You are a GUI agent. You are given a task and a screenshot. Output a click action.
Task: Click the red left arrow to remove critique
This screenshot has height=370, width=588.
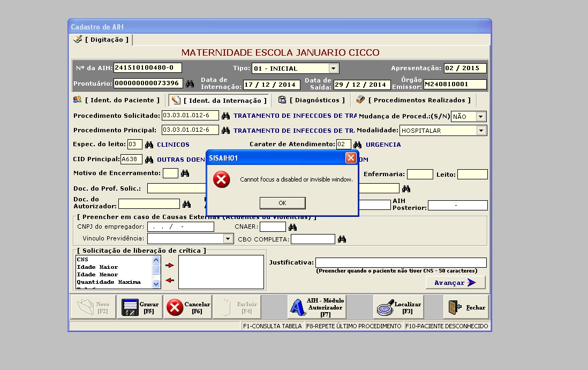point(170,280)
